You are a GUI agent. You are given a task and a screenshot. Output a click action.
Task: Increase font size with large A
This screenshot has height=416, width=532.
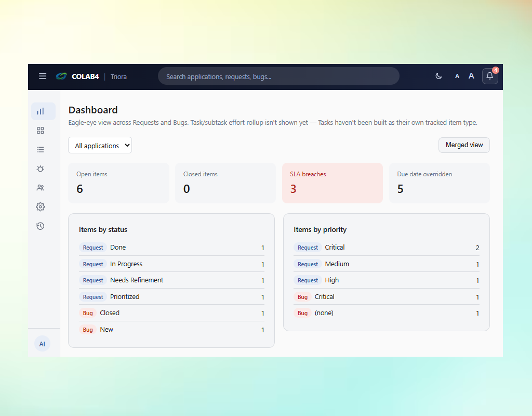coord(471,76)
